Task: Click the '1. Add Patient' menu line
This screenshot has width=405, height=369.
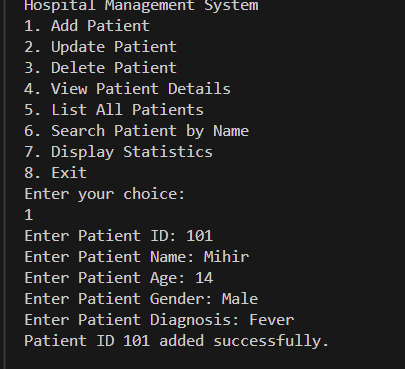Action: click(x=87, y=26)
